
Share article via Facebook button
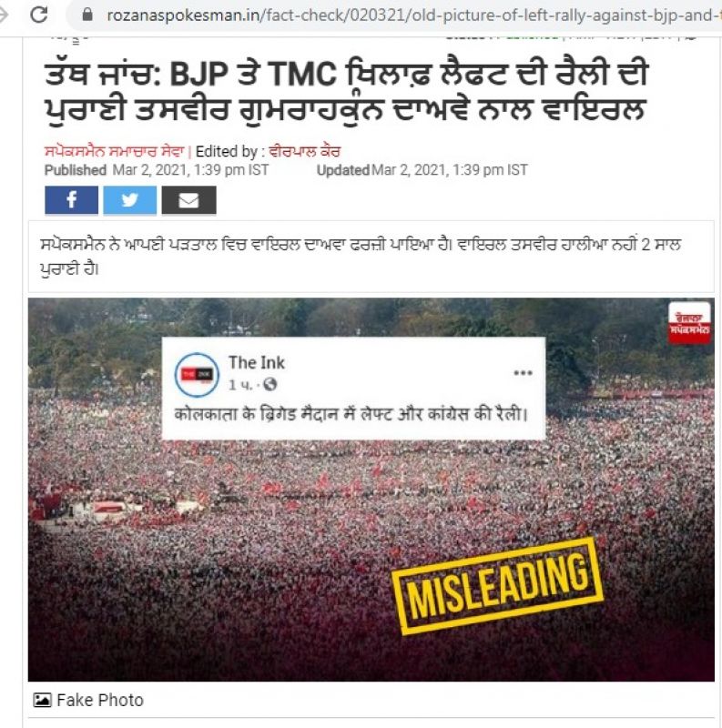72,200
